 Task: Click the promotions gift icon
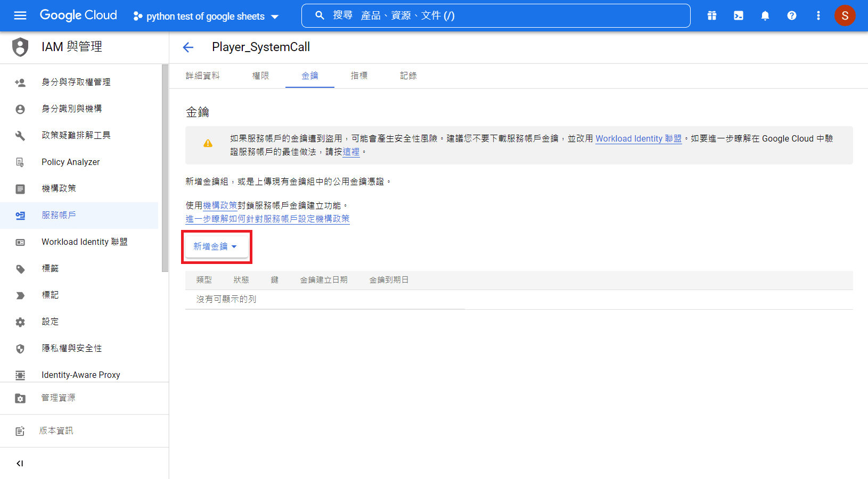(x=712, y=15)
